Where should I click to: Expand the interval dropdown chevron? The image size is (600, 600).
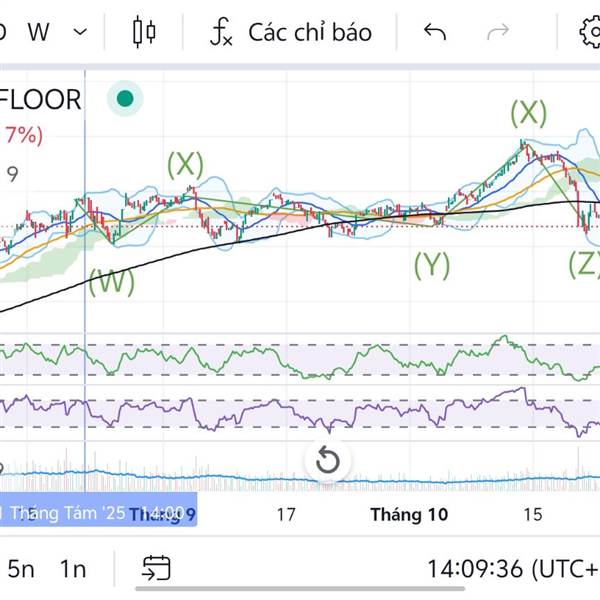[x=81, y=32]
